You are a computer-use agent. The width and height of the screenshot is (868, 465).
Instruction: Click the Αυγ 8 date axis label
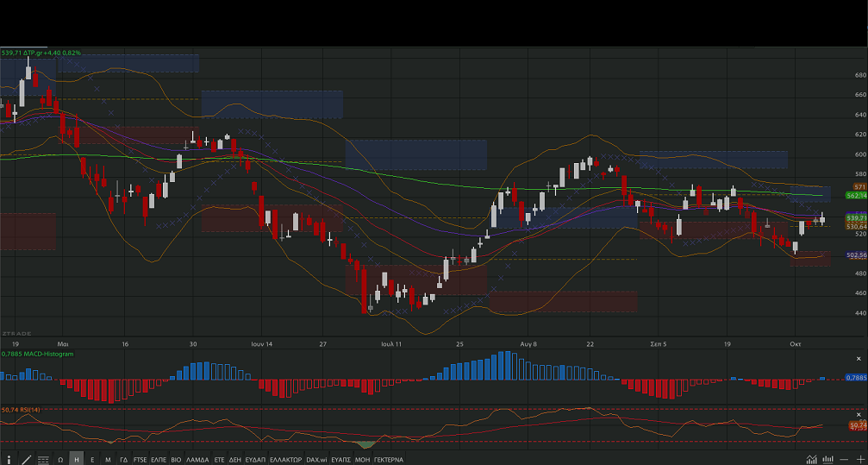(528, 343)
